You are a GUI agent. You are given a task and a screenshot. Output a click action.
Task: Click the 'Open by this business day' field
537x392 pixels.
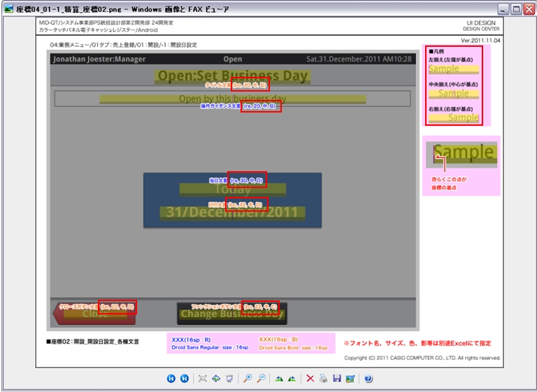(232, 99)
